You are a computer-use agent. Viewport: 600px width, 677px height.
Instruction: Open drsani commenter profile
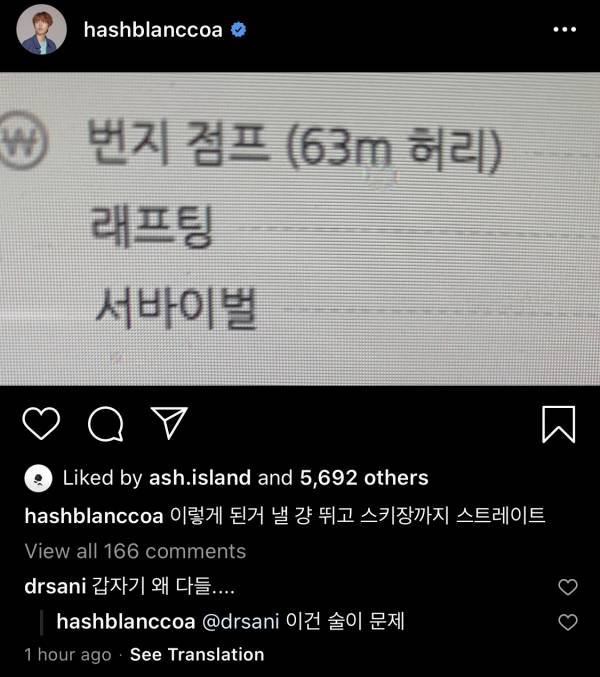55,586
